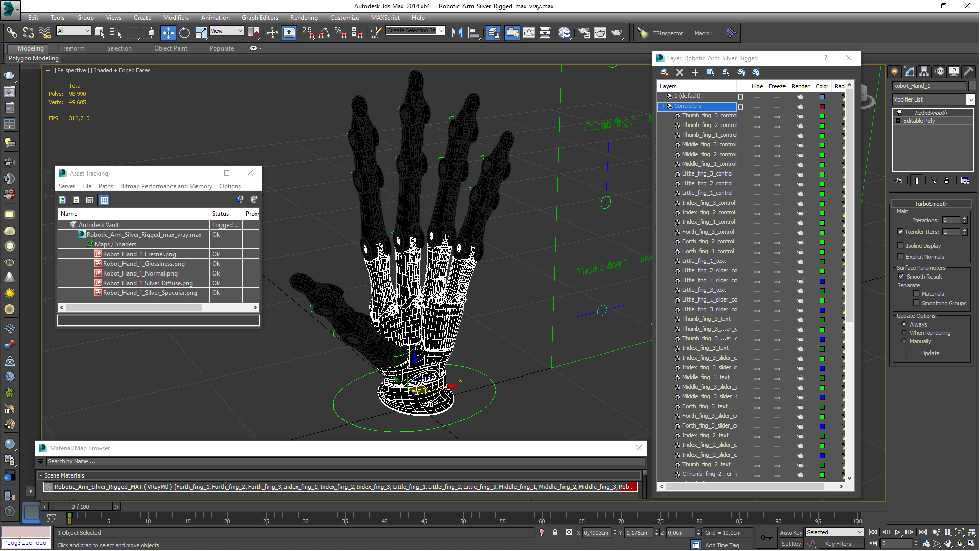Switch to the Freeform ribbon tab
Screen dimensions: 980x551
pyautogui.click(x=72, y=48)
